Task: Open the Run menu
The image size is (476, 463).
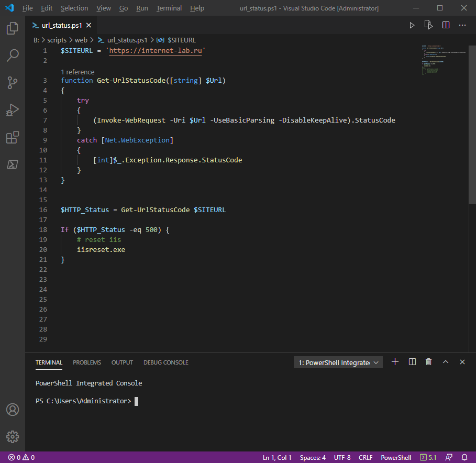Action: (x=142, y=8)
